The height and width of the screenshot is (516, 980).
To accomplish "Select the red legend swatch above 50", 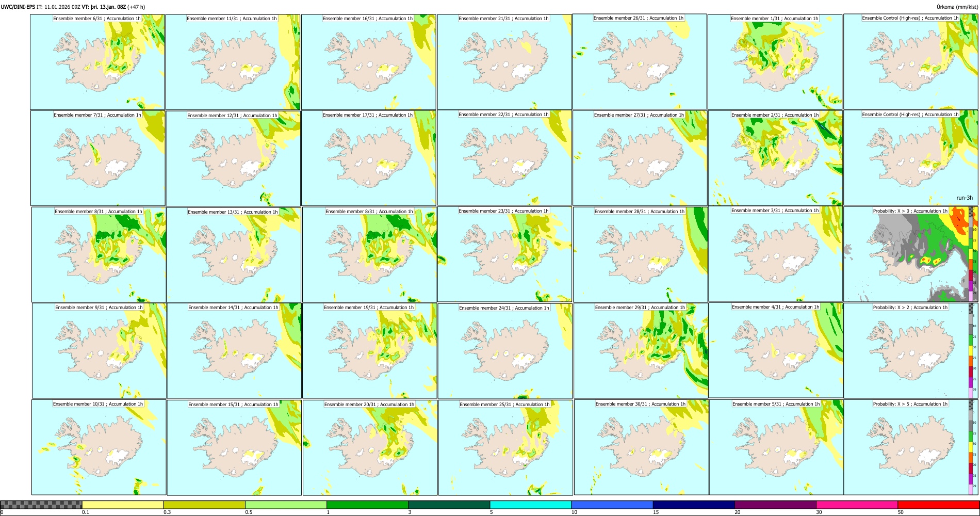I will pyautogui.click(x=938, y=505).
